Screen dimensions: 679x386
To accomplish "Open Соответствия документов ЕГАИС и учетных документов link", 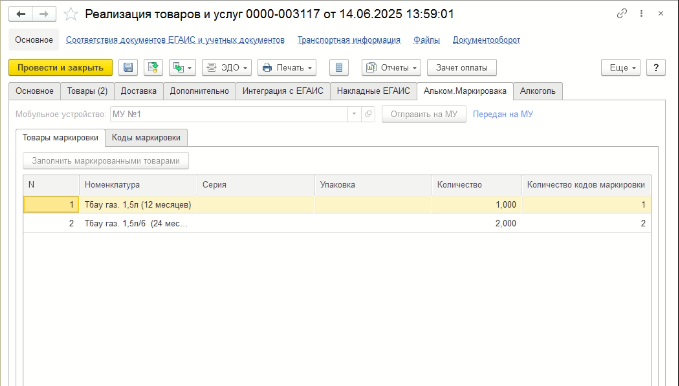I will [175, 40].
